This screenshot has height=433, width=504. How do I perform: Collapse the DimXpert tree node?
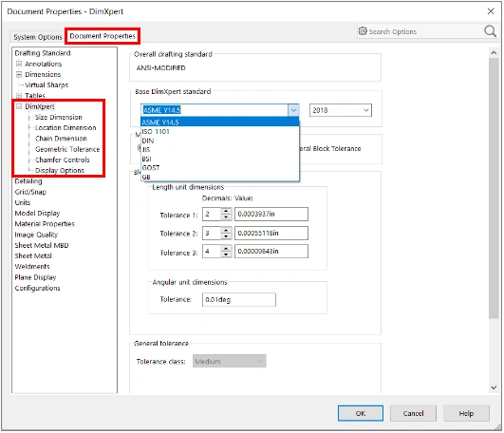[x=19, y=106]
